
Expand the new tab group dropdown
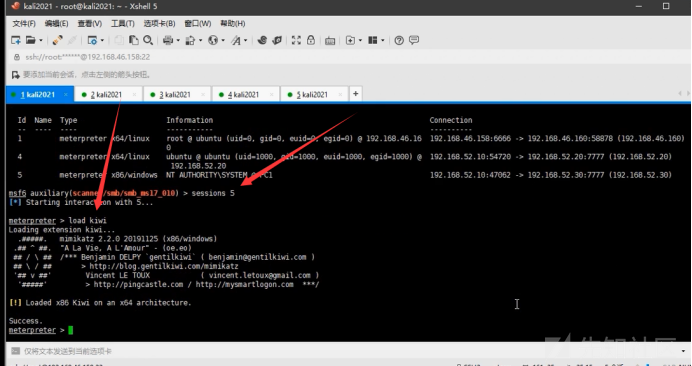[360, 41]
